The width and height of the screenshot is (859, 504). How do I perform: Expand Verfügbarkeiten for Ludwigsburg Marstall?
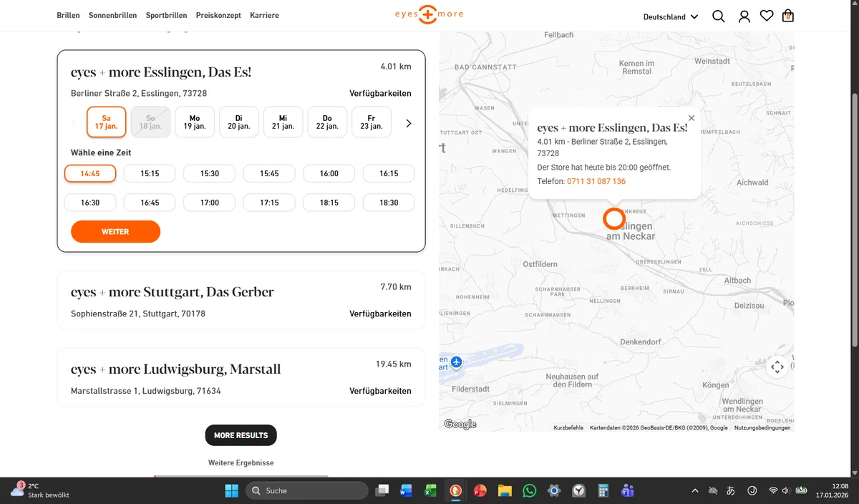(380, 391)
